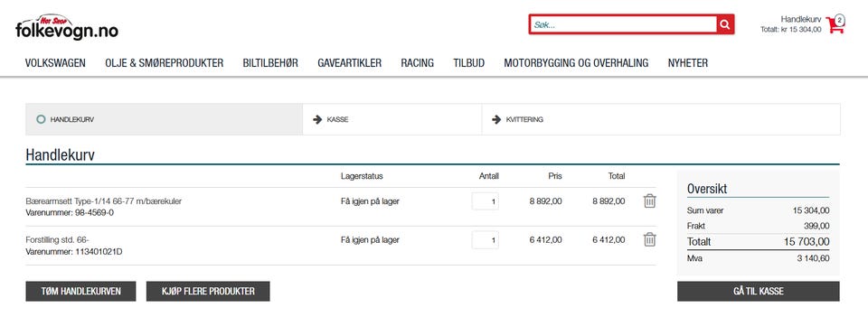
Task: Open Forstilling std. 66- product link
Action: [x=58, y=240]
